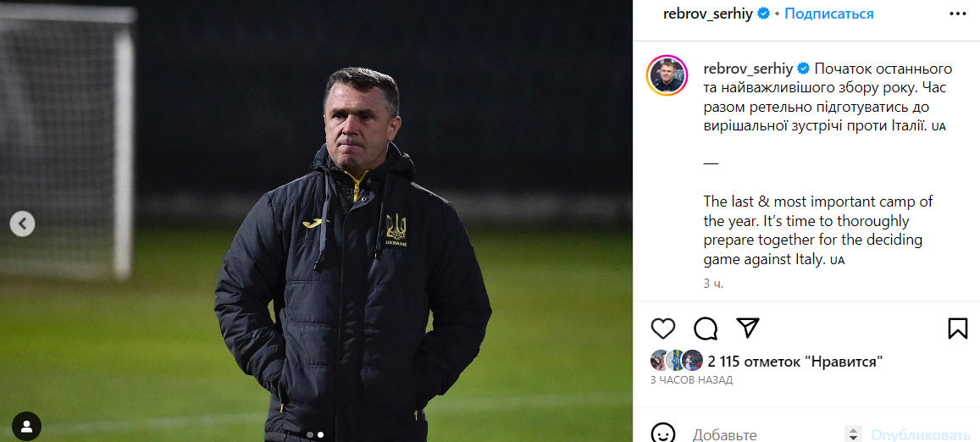
Task: Click the verified badge next to the header username
Action: pyautogui.click(x=763, y=14)
